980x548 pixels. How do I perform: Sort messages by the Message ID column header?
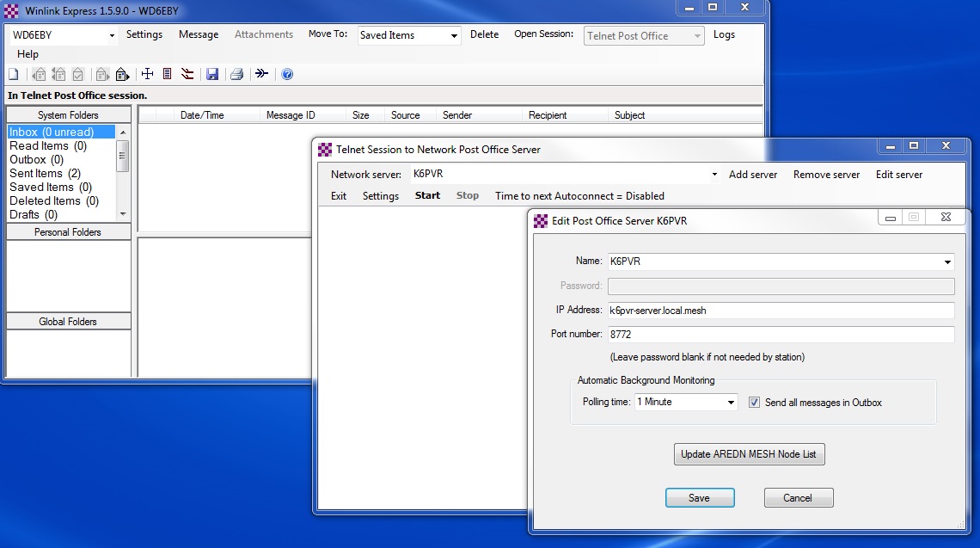click(303, 115)
